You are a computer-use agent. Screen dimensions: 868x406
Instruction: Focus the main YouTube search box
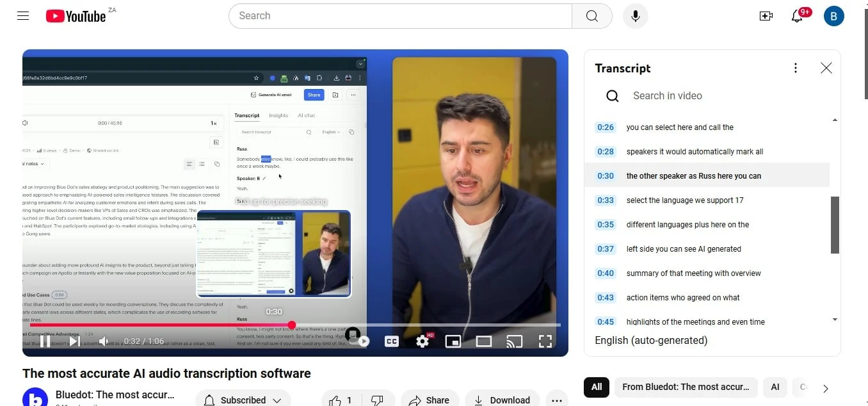400,16
